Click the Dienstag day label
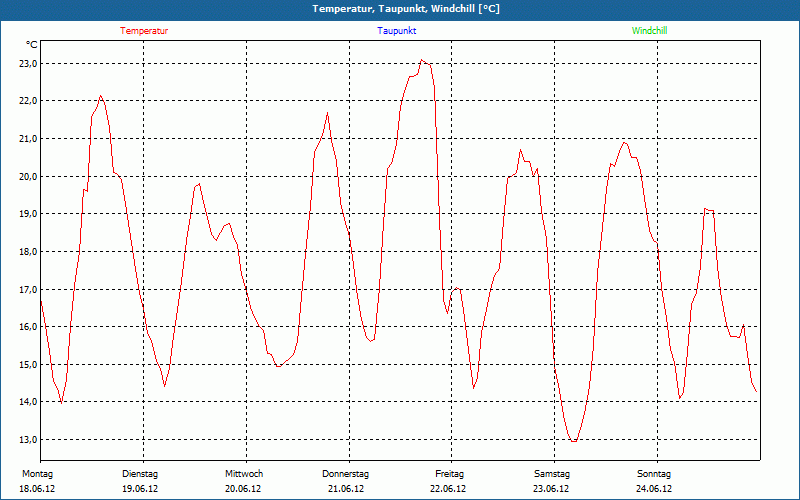 pyautogui.click(x=140, y=474)
